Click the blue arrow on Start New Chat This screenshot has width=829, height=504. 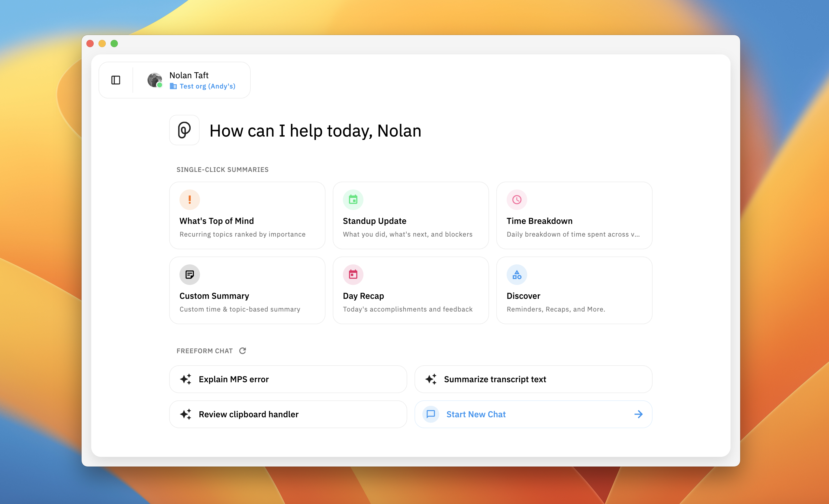pyautogui.click(x=638, y=414)
